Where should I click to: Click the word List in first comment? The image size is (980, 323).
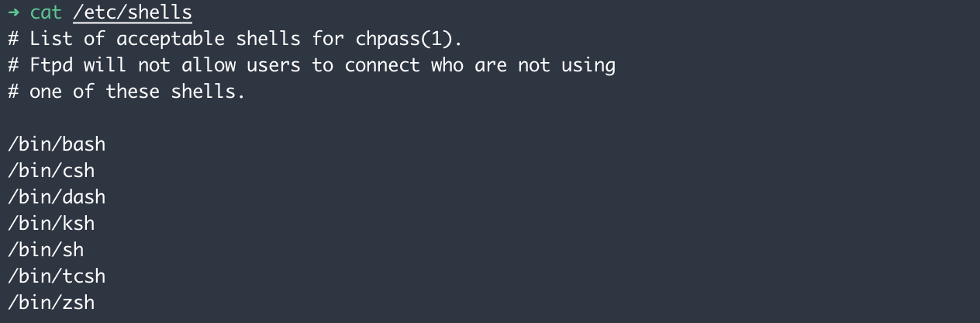point(51,39)
